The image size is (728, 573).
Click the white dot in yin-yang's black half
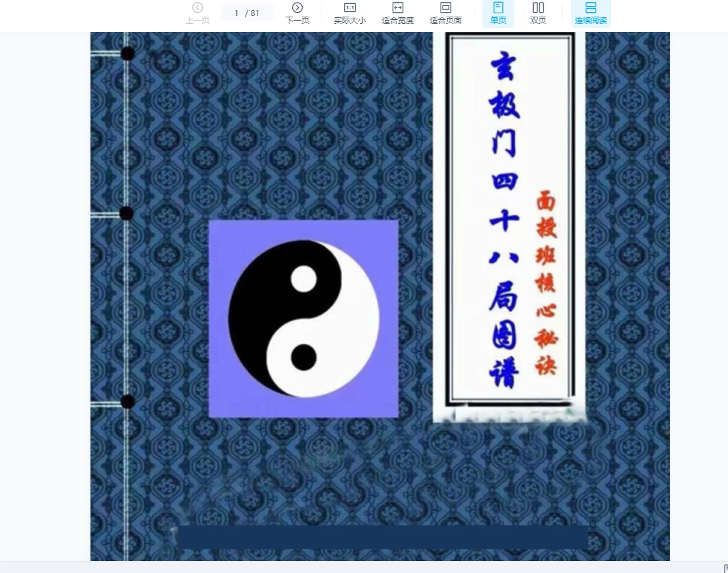pos(303,278)
